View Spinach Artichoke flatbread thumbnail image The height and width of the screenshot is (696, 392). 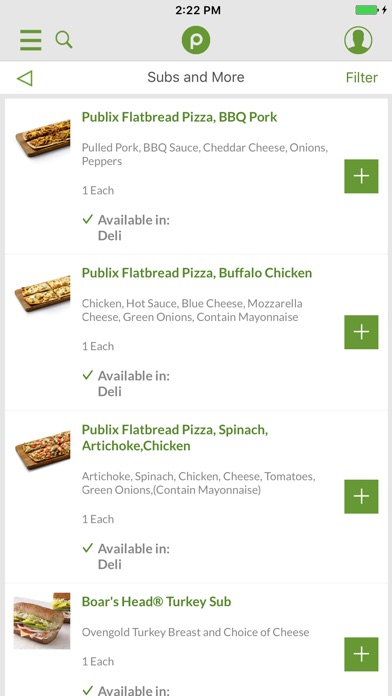click(x=43, y=450)
